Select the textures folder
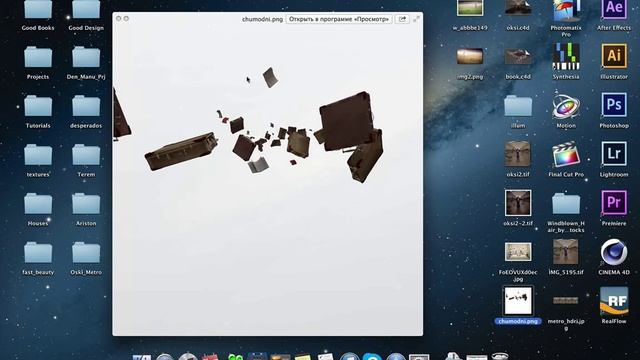 coord(38,155)
